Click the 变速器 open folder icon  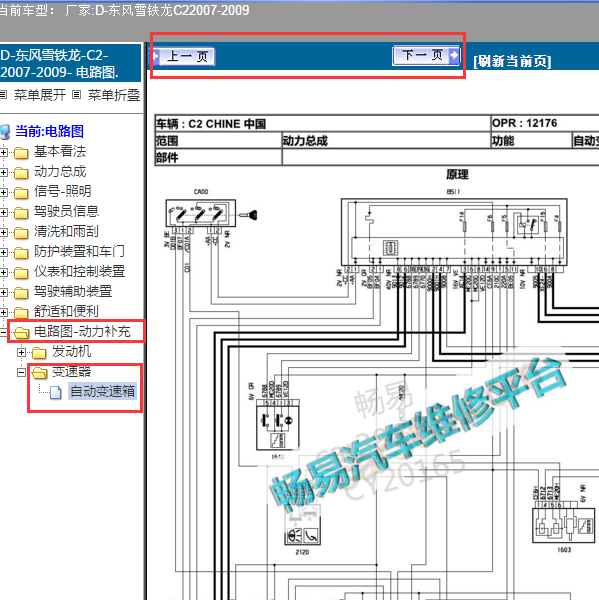pyautogui.click(x=39, y=373)
